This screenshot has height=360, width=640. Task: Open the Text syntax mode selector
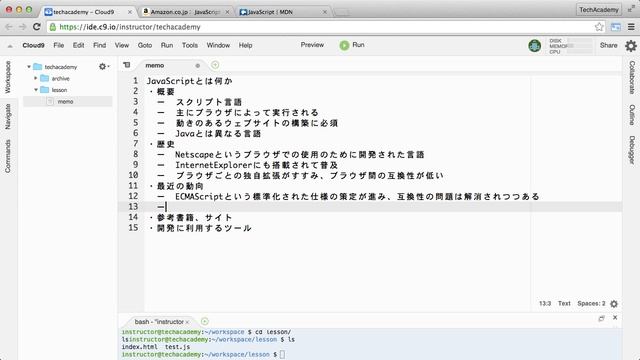[x=564, y=303]
